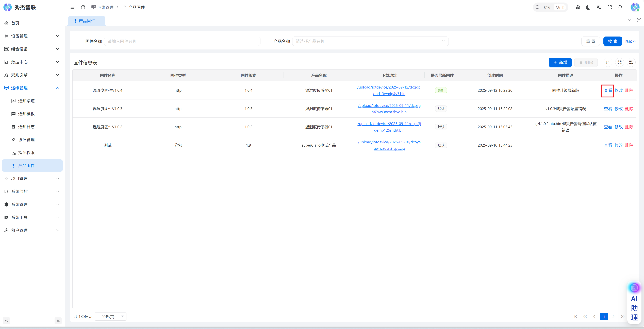Change page size 20条/页 dropdown

point(110,317)
